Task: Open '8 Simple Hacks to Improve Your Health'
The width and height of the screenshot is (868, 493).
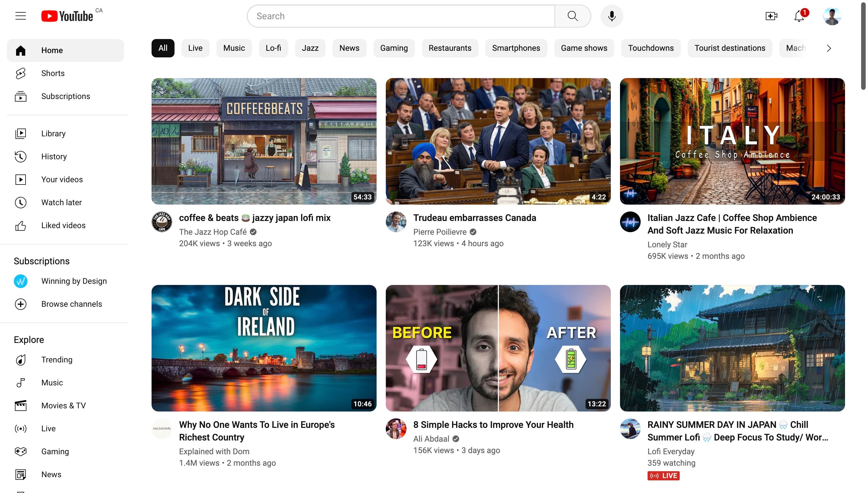Action: coord(493,425)
